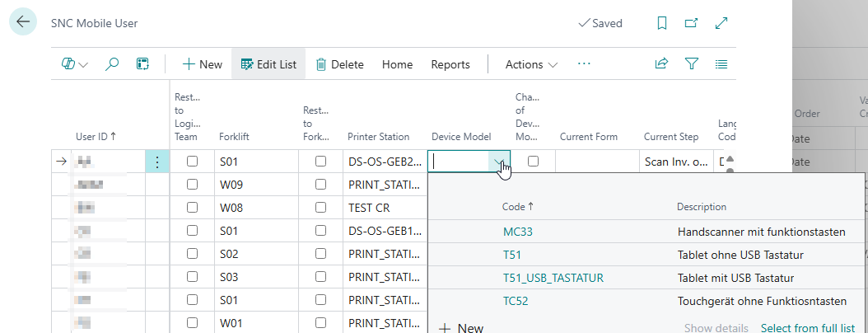The width and height of the screenshot is (868, 333).
Task: Select T51_USB_TASTATUR from the dropdown list
Action: (x=553, y=278)
